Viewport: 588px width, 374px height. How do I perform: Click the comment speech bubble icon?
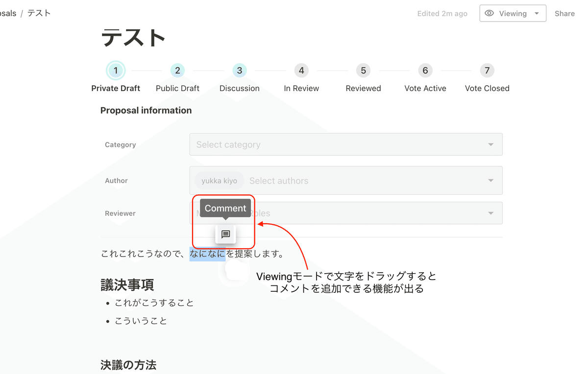click(x=225, y=234)
